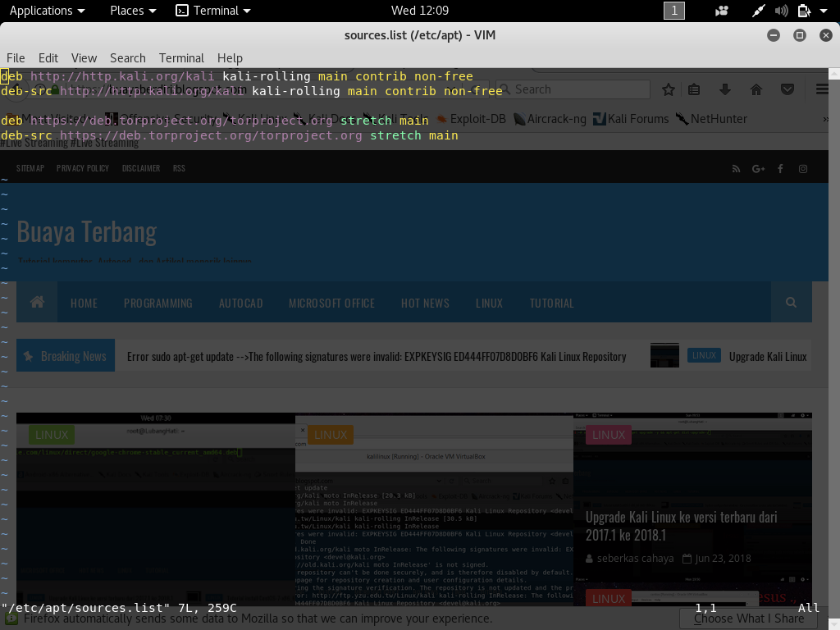This screenshot has height=630, width=840.
Task: Click the Buaya Terbang blog title
Action: coord(87,232)
